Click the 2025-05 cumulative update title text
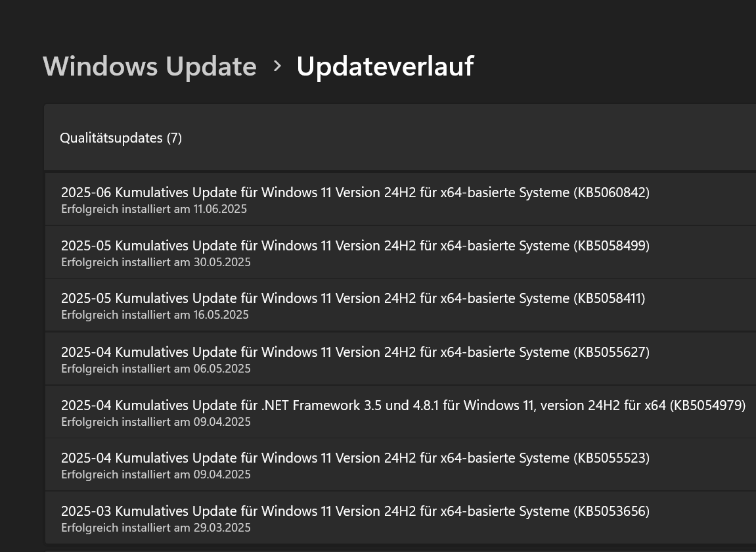 click(355, 246)
